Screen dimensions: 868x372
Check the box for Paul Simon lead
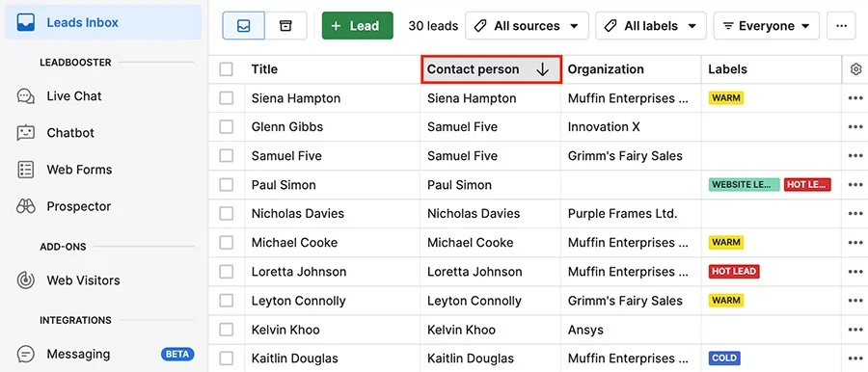click(226, 184)
